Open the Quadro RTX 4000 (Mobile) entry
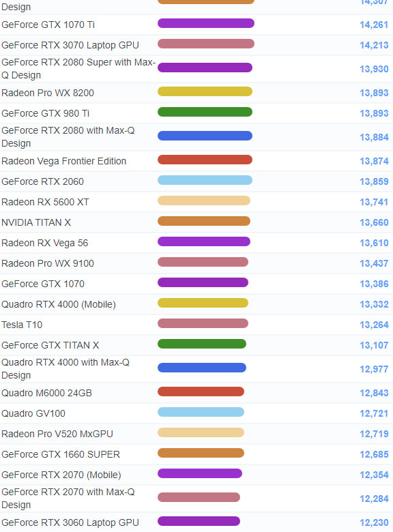The width and height of the screenshot is (393, 532). [59, 304]
